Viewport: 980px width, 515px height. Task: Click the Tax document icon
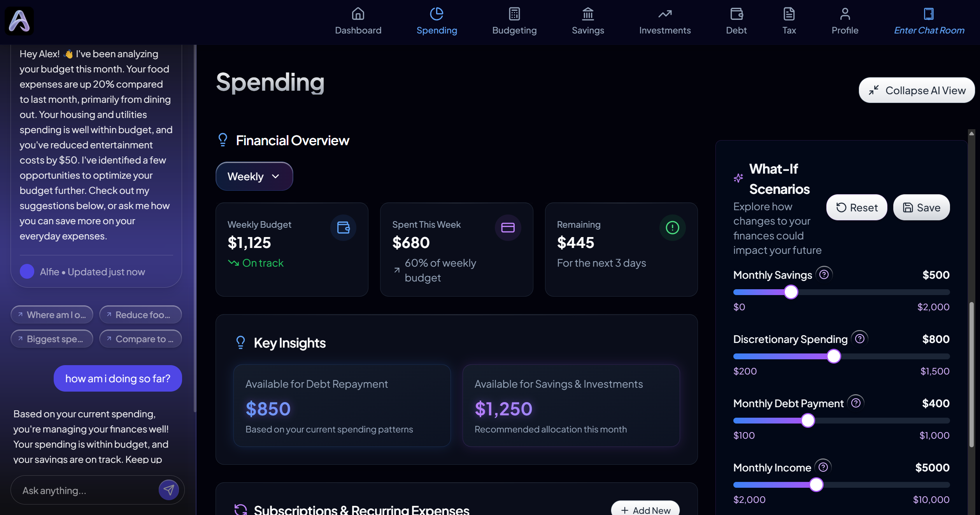point(789,14)
